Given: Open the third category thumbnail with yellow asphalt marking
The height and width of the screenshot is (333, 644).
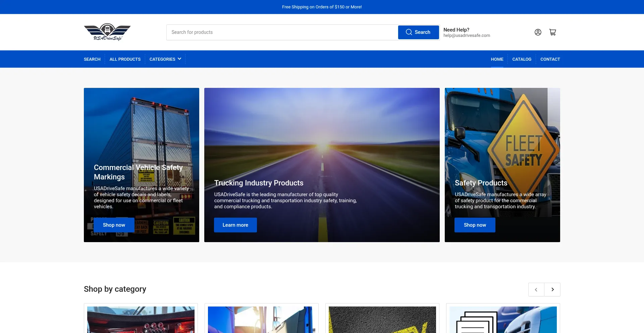Looking at the screenshot, I should tap(382, 320).
